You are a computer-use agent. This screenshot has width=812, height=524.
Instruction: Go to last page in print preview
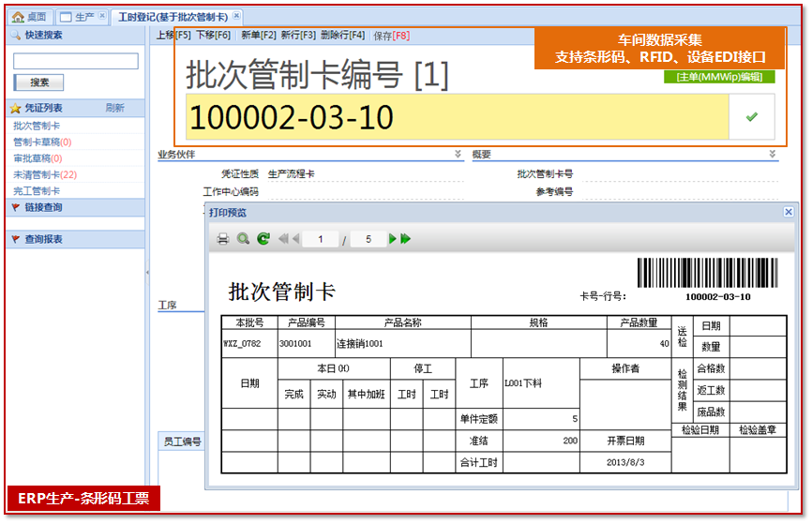coord(405,239)
